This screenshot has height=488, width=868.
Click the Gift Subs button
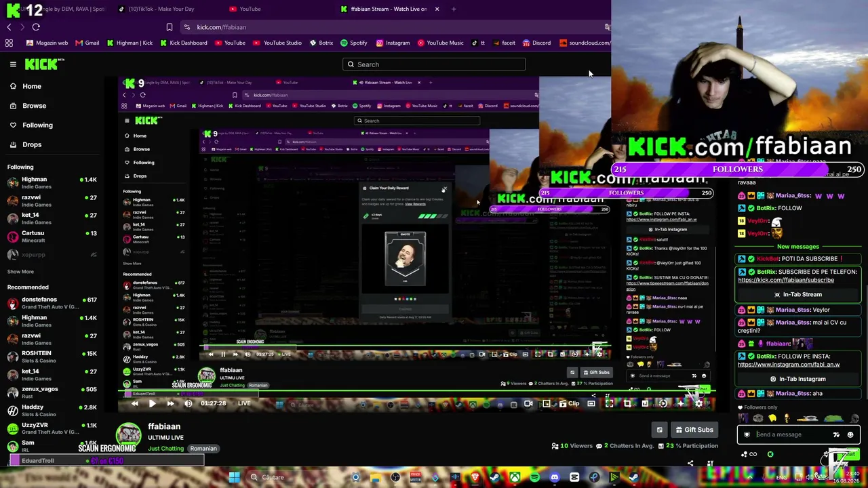click(693, 430)
